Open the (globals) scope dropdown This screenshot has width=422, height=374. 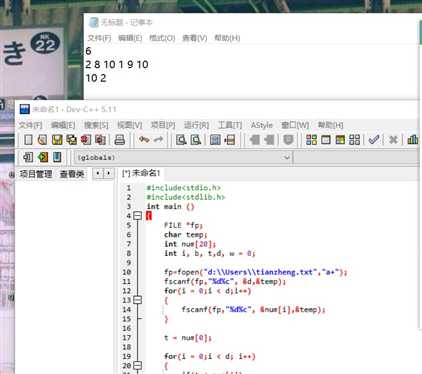pos(183,157)
